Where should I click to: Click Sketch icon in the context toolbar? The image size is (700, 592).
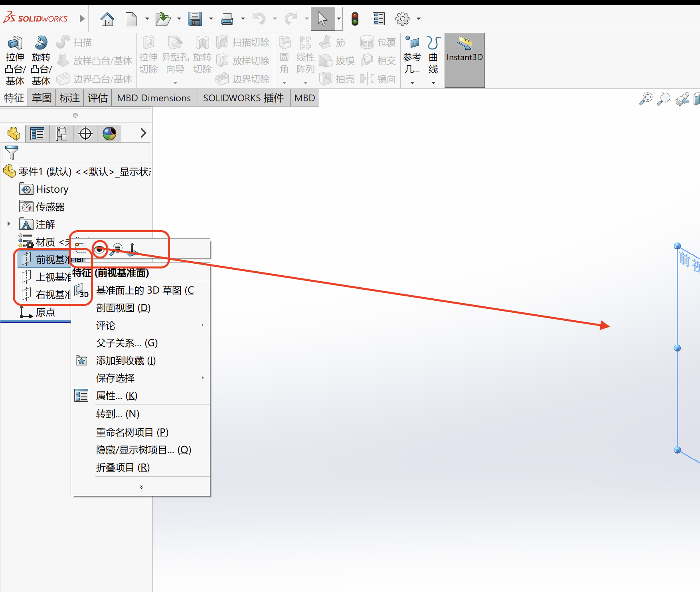pos(81,249)
